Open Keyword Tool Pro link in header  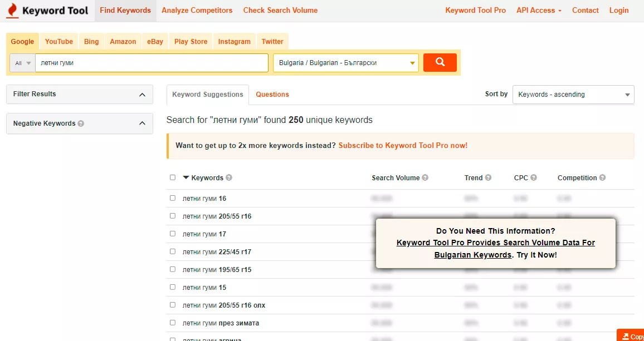(476, 11)
